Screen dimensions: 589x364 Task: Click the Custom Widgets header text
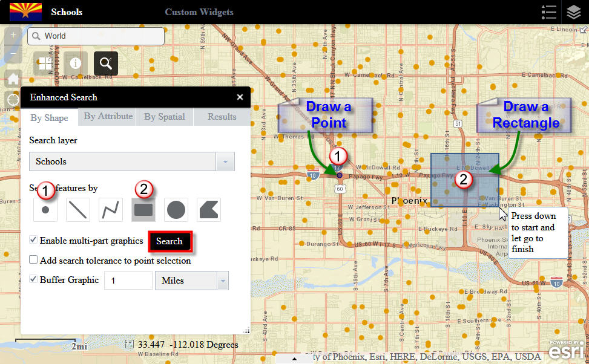[x=199, y=12]
